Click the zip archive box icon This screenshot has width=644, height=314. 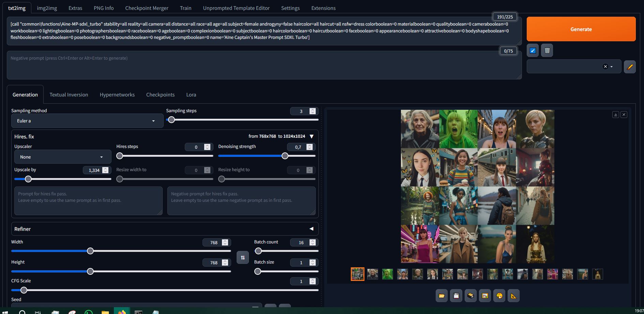coord(470,296)
